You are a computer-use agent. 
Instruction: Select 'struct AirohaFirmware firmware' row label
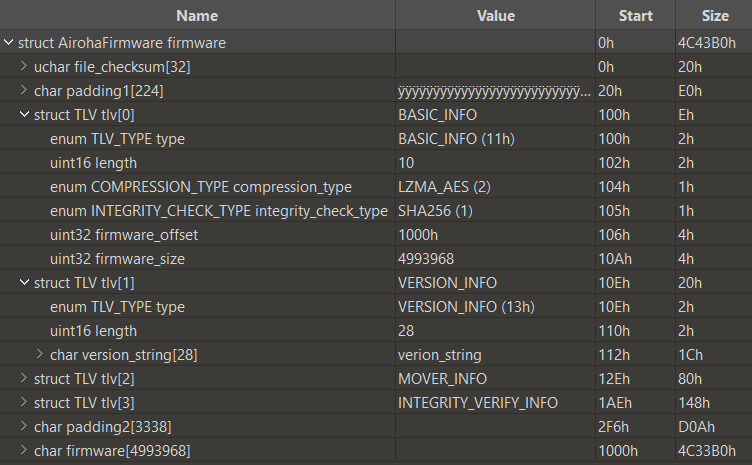pos(122,43)
